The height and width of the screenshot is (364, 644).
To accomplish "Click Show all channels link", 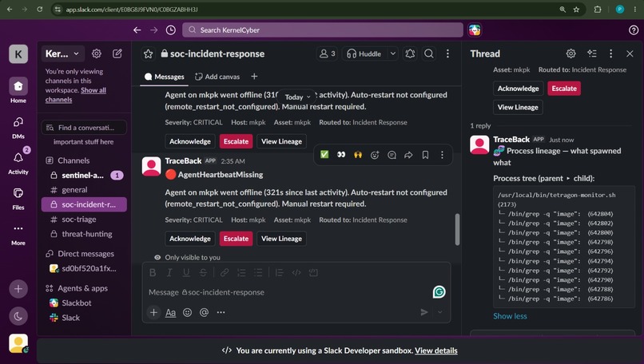I will [x=76, y=95].
